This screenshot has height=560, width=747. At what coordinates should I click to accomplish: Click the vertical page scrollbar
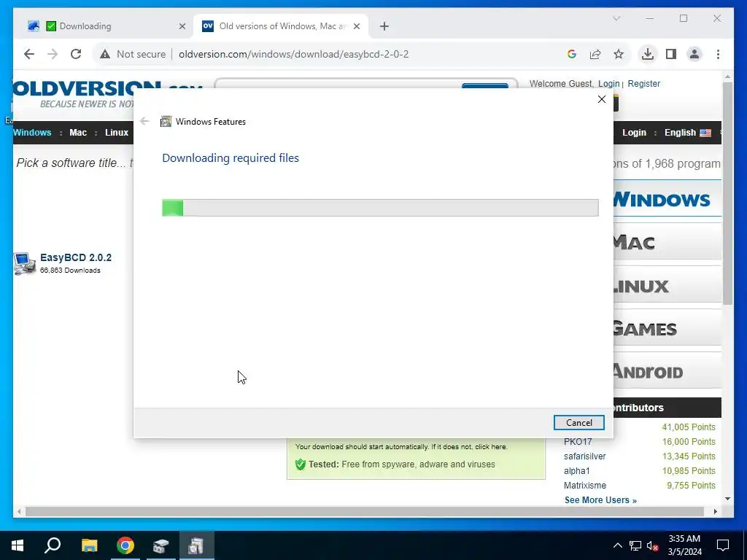(727, 192)
